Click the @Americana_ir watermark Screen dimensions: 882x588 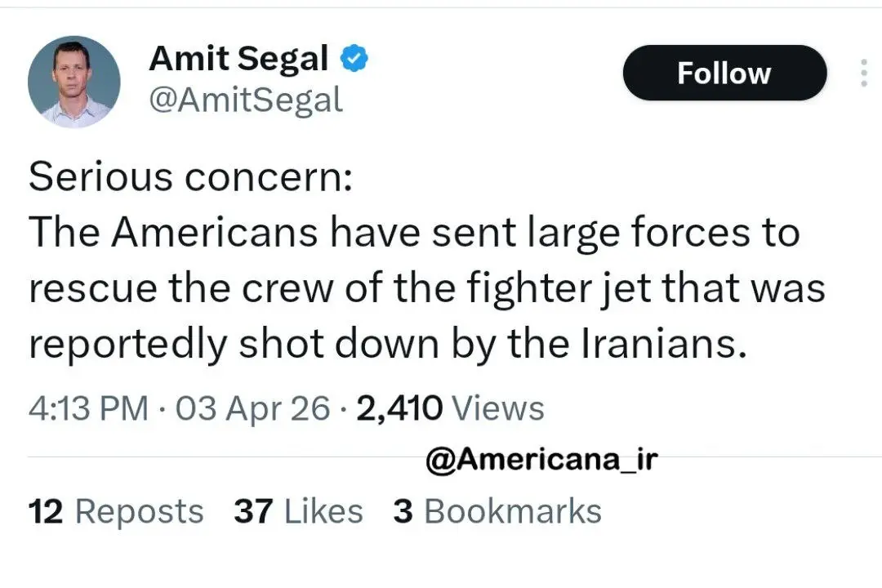coord(541,460)
